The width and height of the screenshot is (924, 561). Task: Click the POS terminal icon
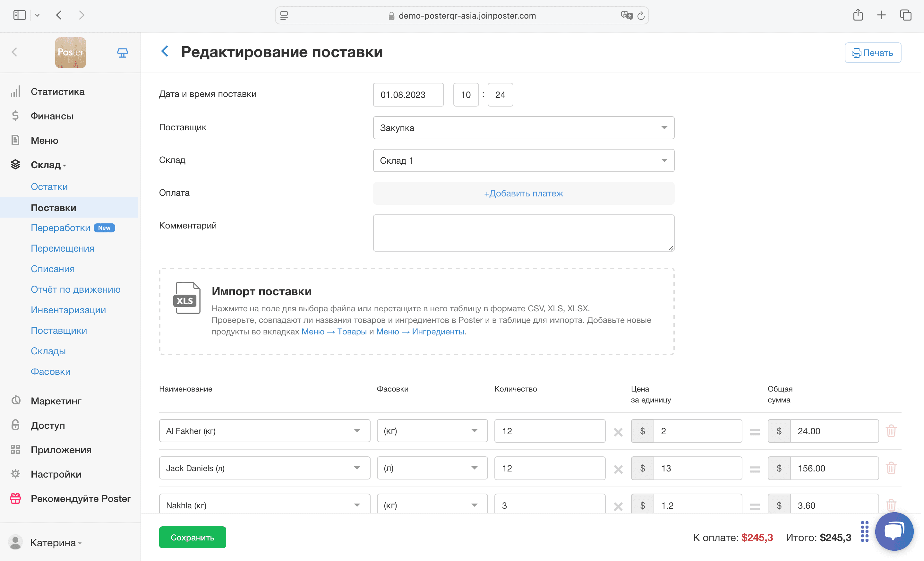pyautogui.click(x=122, y=53)
